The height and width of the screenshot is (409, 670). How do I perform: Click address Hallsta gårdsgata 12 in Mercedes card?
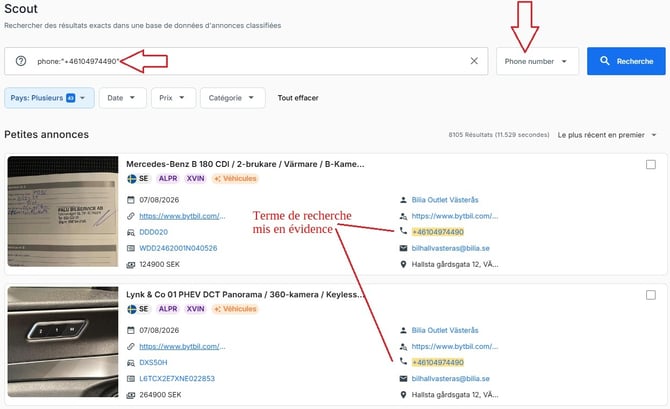click(x=455, y=265)
